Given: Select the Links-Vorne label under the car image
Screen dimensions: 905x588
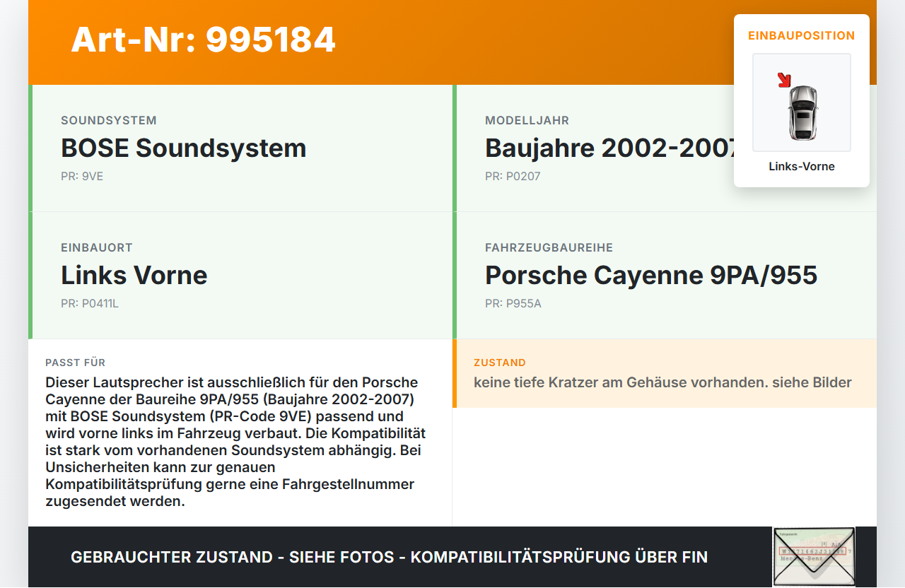Looking at the screenshot, I should coord(801,166).
